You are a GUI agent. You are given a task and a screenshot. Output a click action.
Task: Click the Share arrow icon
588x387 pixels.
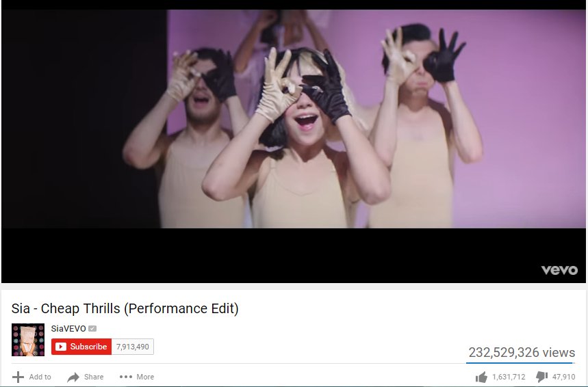coord(73,377)
